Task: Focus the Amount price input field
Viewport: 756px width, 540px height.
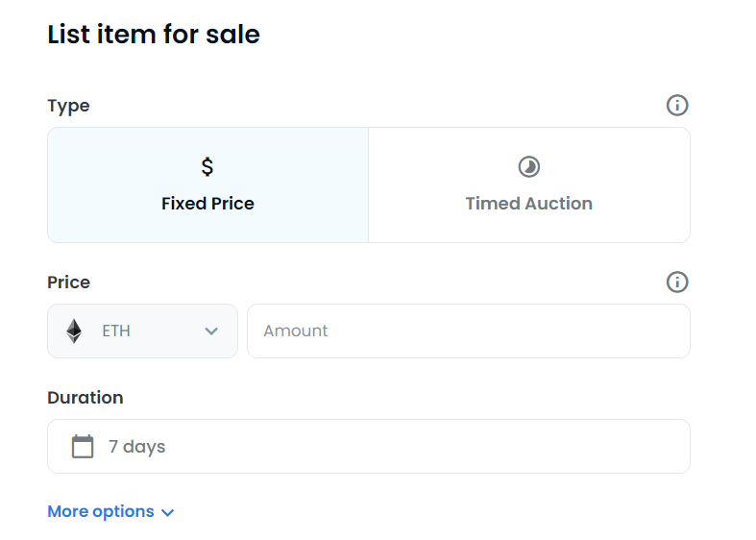Action: (x=468, y=331)
